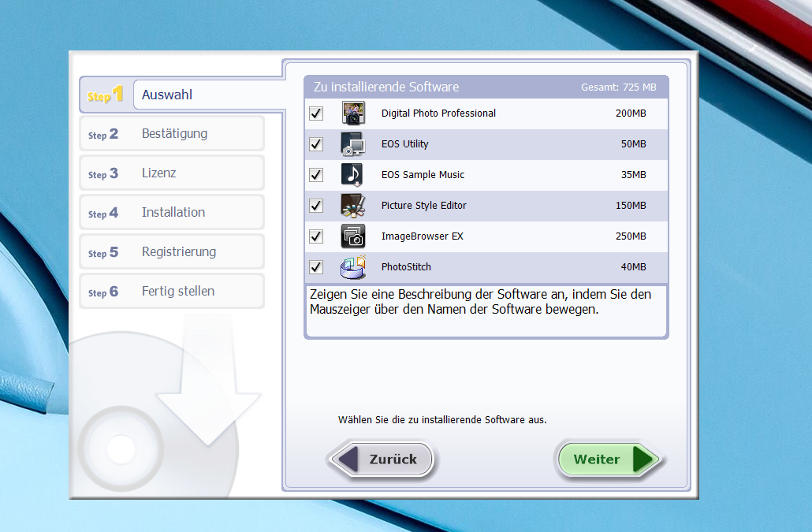Image resolution: width=812 pixels, height=532 pixels.
Task: Click the ImageBrowser EX icon
Action: [353, 236]
